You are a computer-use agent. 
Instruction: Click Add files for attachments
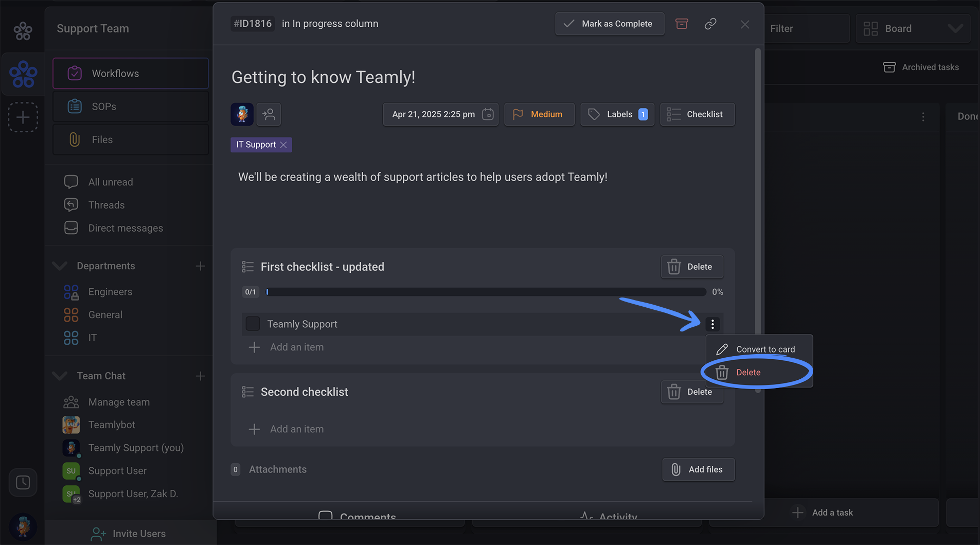click(x=698, y=469)
